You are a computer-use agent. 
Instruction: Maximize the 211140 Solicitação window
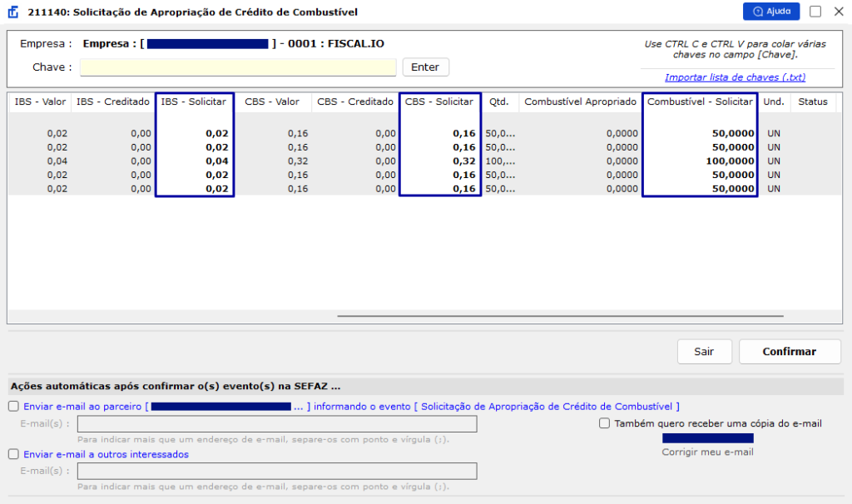click(x=815, y=12)
